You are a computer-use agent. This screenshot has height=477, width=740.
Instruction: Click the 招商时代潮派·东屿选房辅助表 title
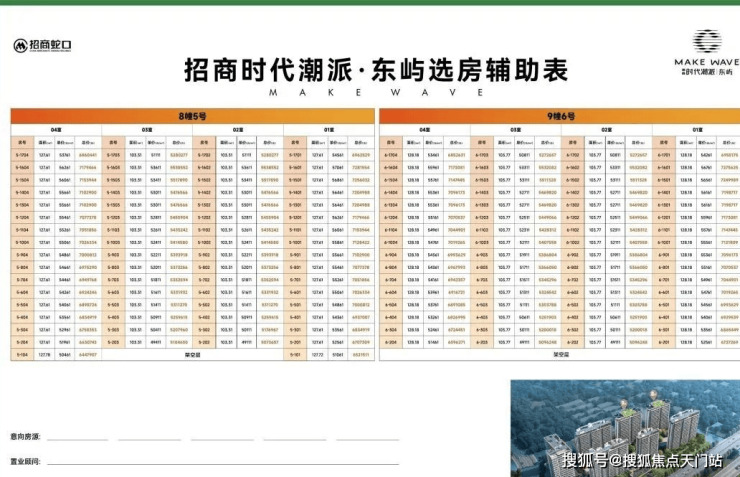376,70
